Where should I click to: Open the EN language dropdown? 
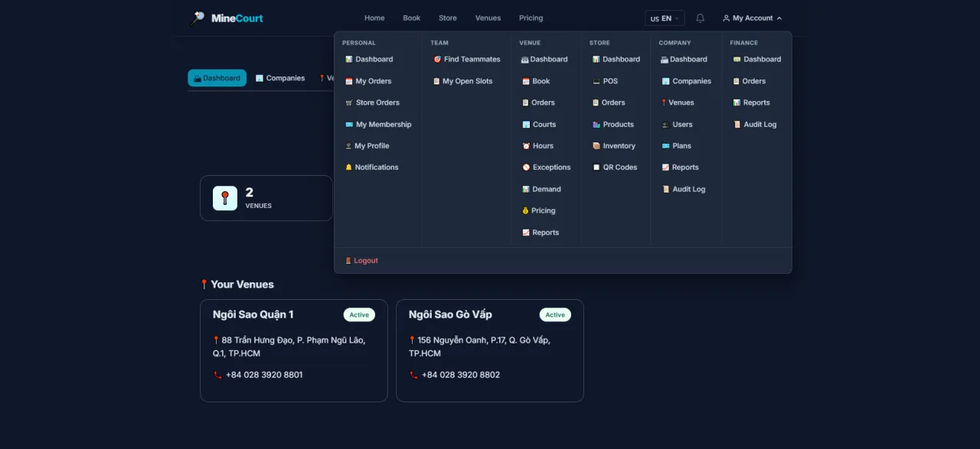pos(664,18)
